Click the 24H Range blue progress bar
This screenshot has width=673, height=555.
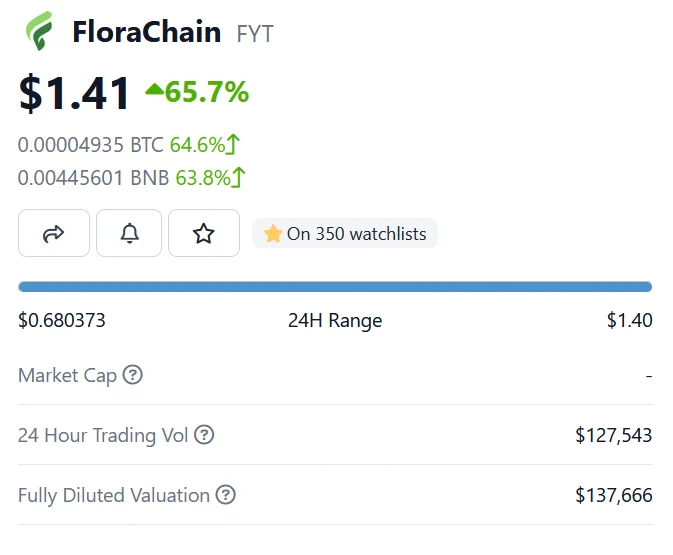(x=335, y=287)
